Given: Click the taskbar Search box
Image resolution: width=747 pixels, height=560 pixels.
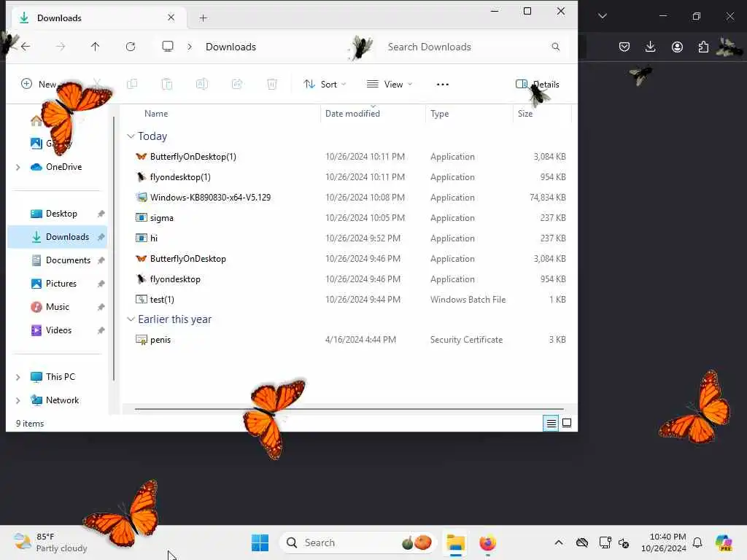Looking at the screenshot, I should 357,542.
